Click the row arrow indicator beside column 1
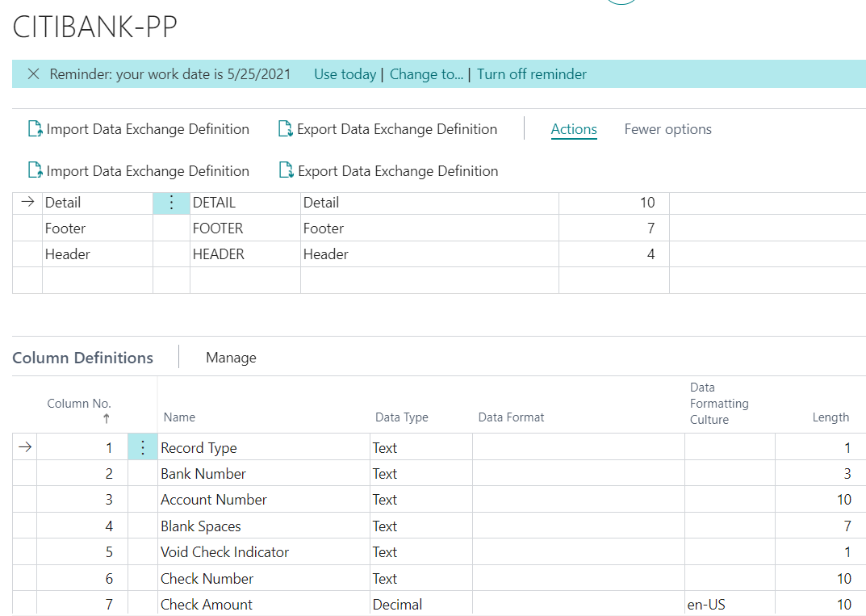The image size is (866, 616). (x=25, y=447)
